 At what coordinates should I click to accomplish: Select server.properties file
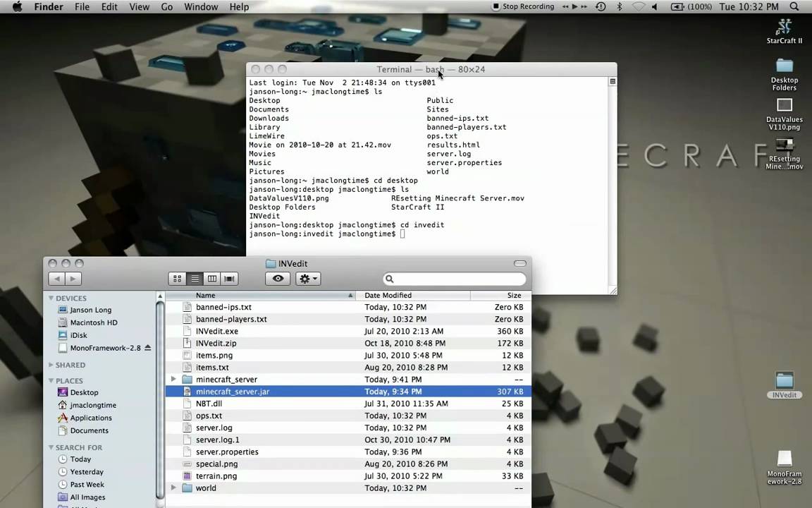pyautogui.click(x=348, y=452)
